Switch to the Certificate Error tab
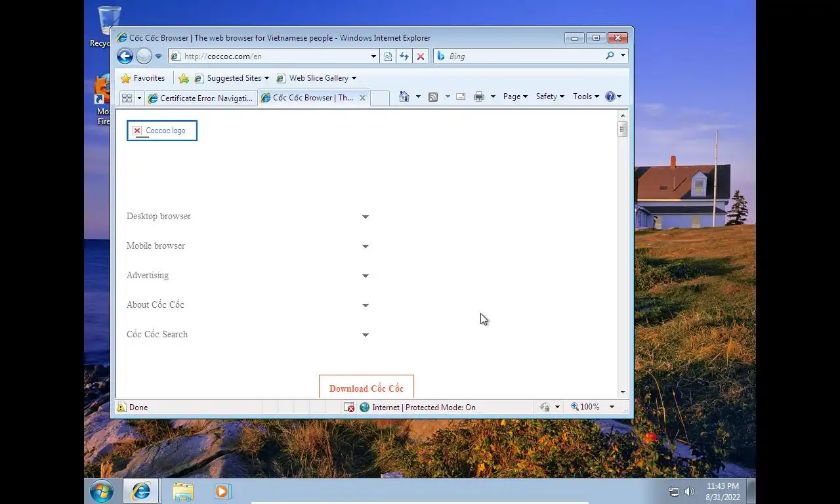 click(201, 98)
